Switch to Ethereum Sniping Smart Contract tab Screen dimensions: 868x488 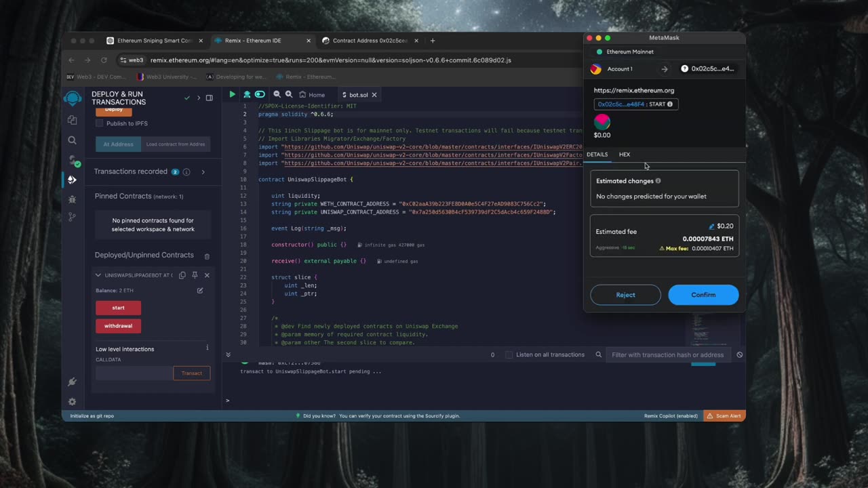pos(154,41)
